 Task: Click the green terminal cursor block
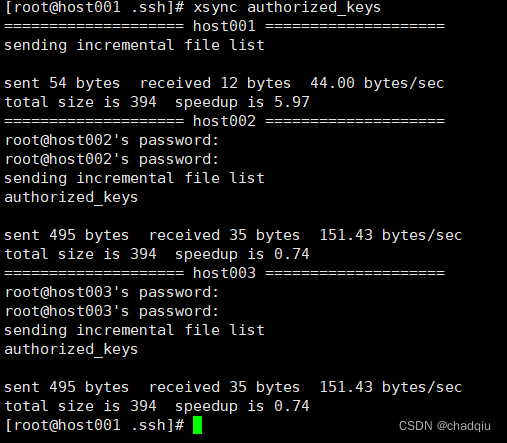(x=197, y=425)
